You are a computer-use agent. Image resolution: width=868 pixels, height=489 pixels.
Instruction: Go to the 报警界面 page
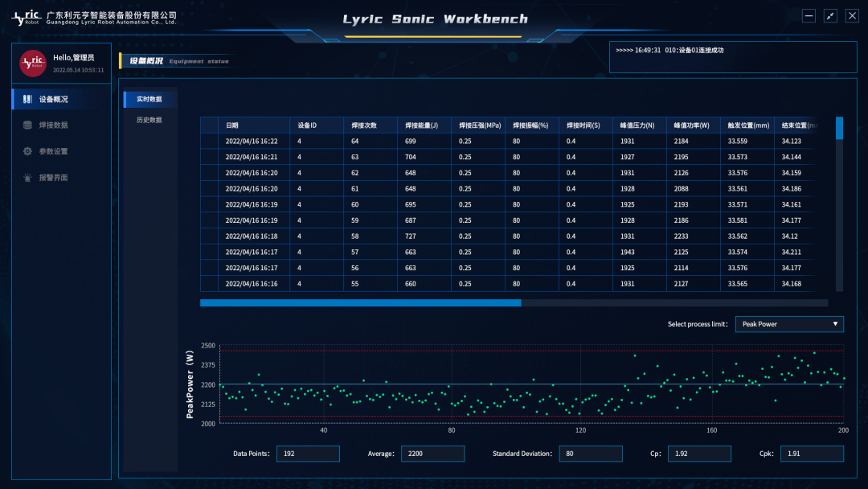point(53,178)
